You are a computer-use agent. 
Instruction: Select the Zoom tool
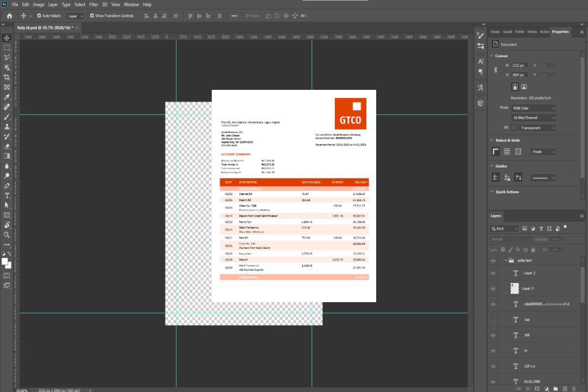click(7, 235)
